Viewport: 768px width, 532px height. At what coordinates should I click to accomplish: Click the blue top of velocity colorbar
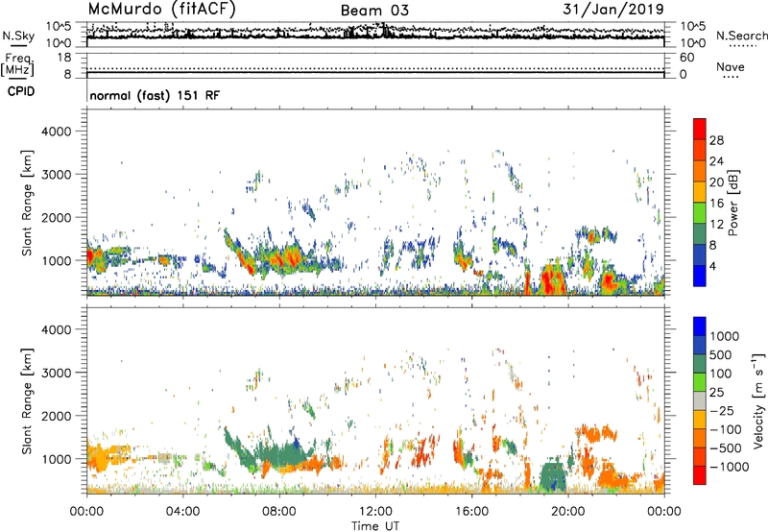[700, 326]
